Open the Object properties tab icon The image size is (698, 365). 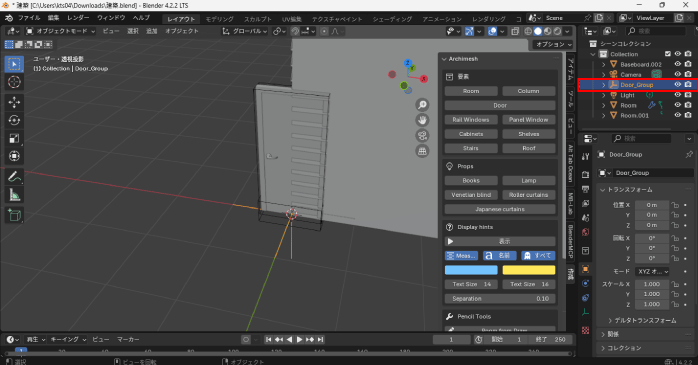pos(585,269)
